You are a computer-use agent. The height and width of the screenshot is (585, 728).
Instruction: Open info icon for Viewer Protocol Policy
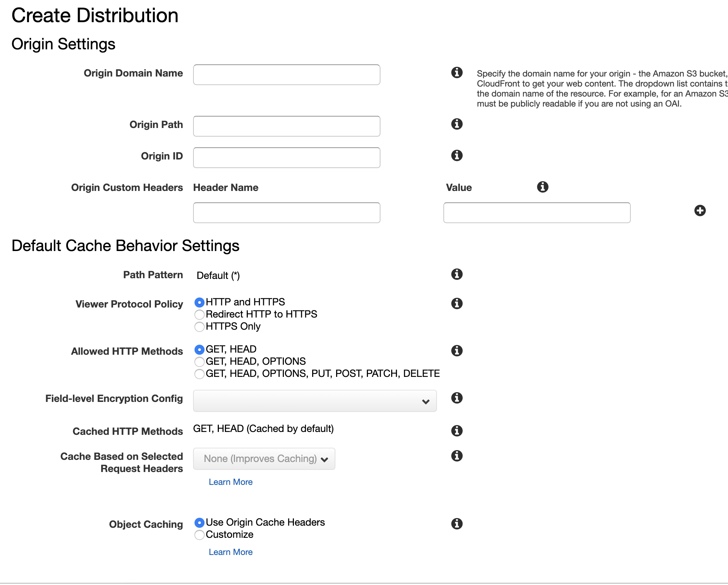[x=457, y=304]
